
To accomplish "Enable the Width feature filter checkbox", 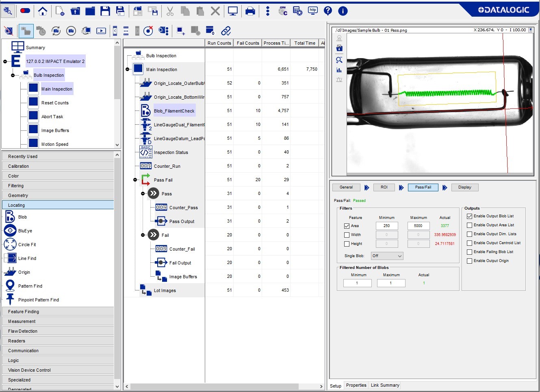I will pos(347,235).
